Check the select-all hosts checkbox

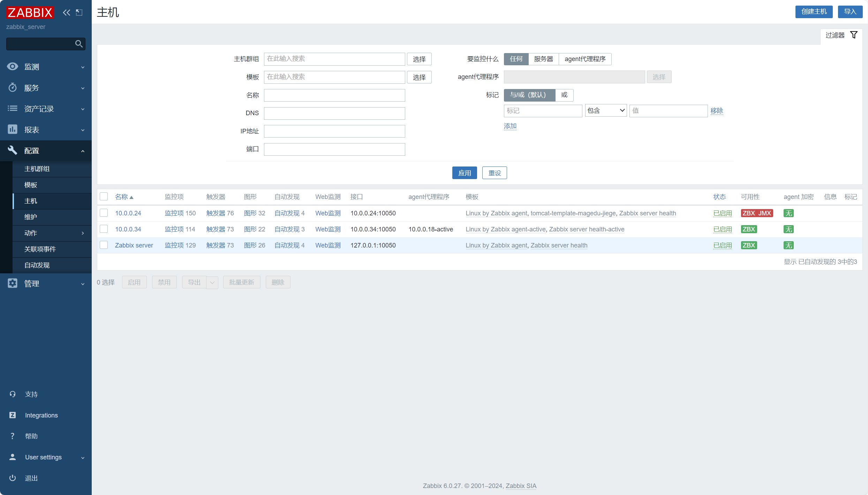(x=104, y=196)
